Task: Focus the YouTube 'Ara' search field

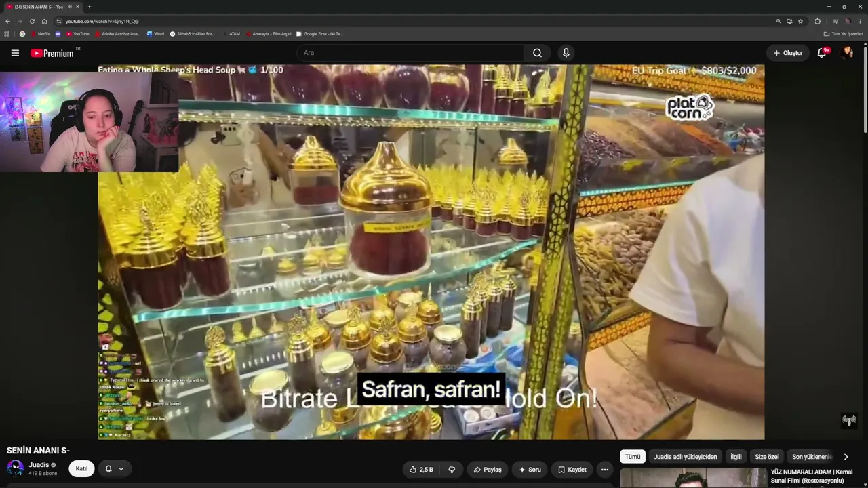Action: pyautogui.click(x=410, y=53)
